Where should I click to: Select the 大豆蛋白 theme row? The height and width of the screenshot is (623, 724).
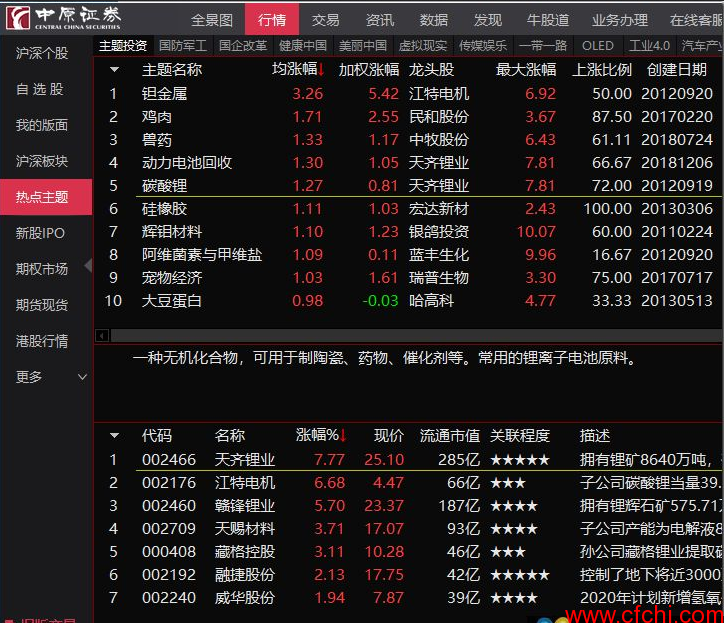[x=408, y=301]
